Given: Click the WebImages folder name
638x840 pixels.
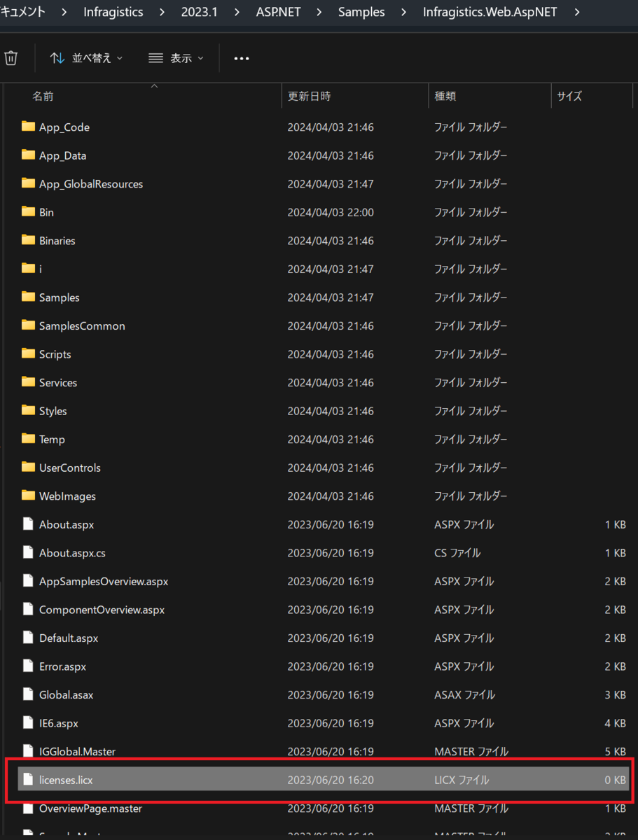Looking at the screenshot, I should tap(67, 496).
